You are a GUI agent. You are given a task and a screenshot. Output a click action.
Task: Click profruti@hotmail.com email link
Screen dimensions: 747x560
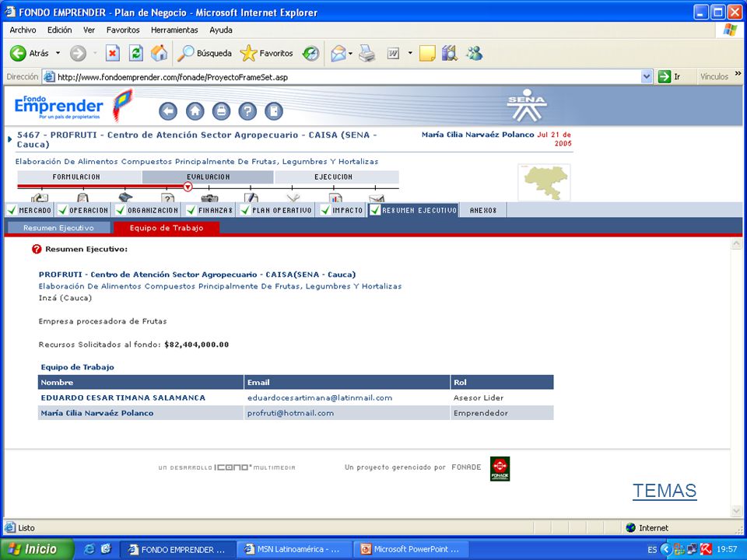tap(290, 413)
